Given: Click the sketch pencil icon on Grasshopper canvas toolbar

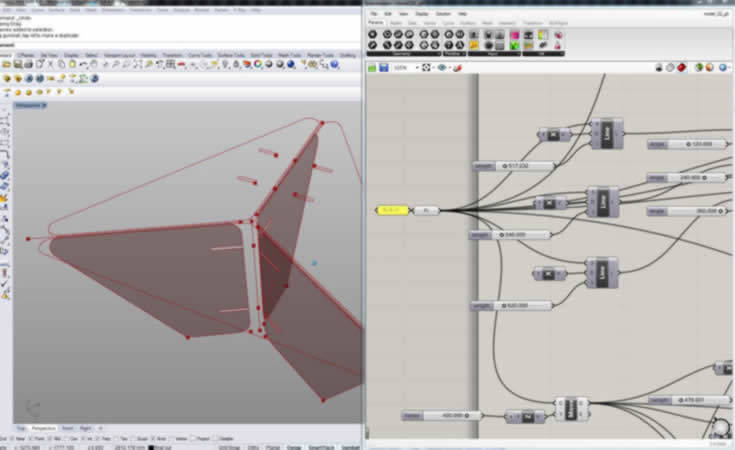Looking at the screenshot, I should pyautogui.click(x=458, y=68).
